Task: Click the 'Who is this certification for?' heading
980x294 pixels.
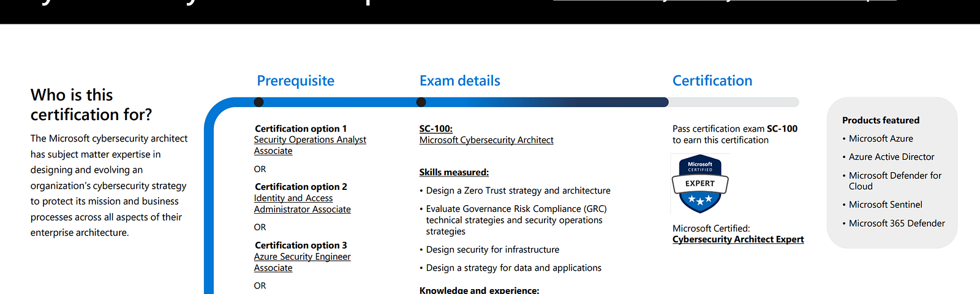Action: click(91, 105)
